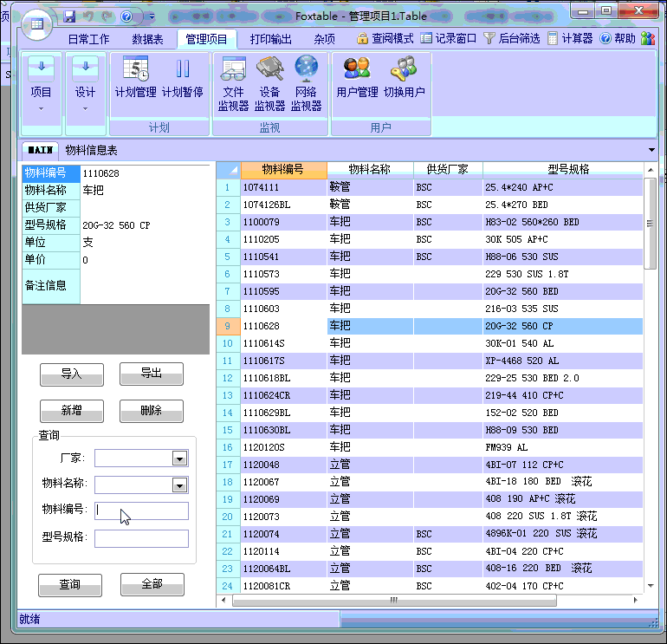The height and width of the screenshot is (644, 667).
Task: Click the Save icon in quick access toolbar
Action: (x=69, y=16)
